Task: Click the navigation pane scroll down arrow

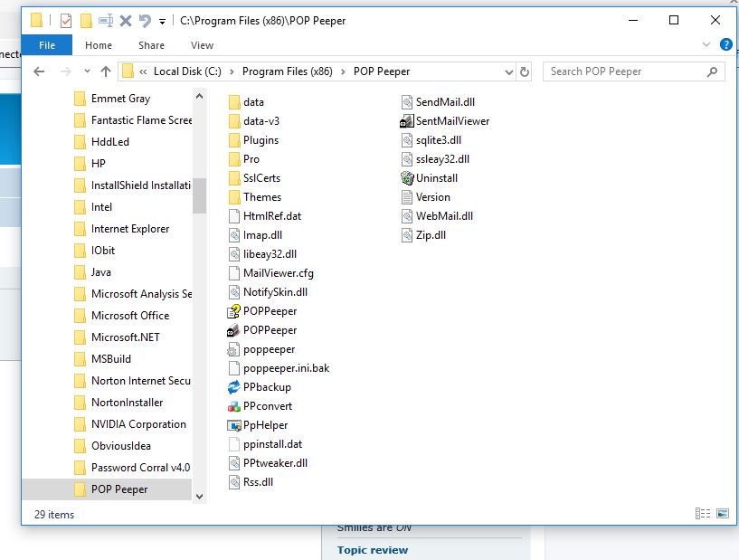Action: coord(199,497)
